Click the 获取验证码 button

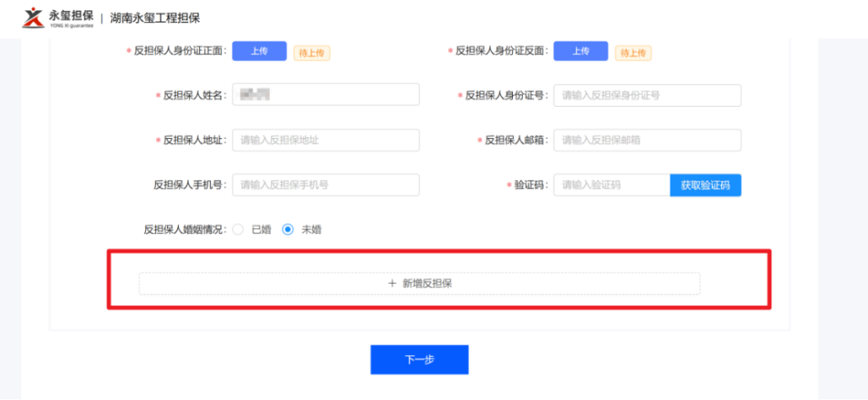[x=705, y=186]
